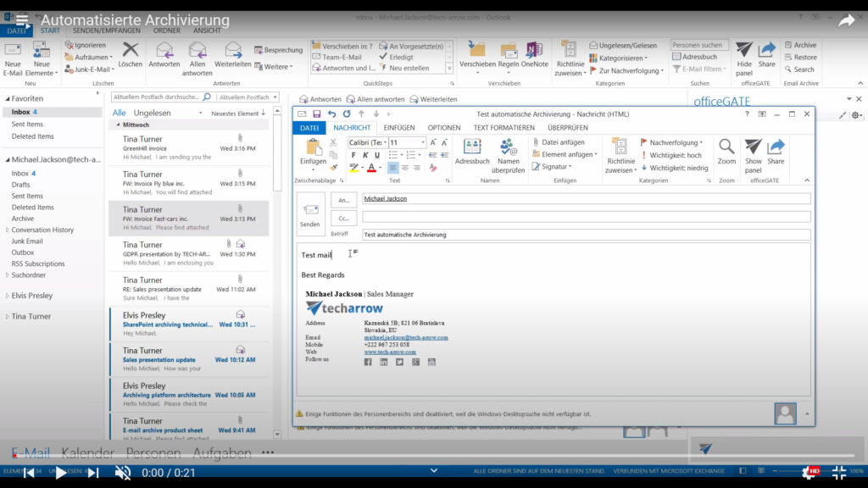Toggle bold formatting in the message ribbon

(x=353, y=155)
